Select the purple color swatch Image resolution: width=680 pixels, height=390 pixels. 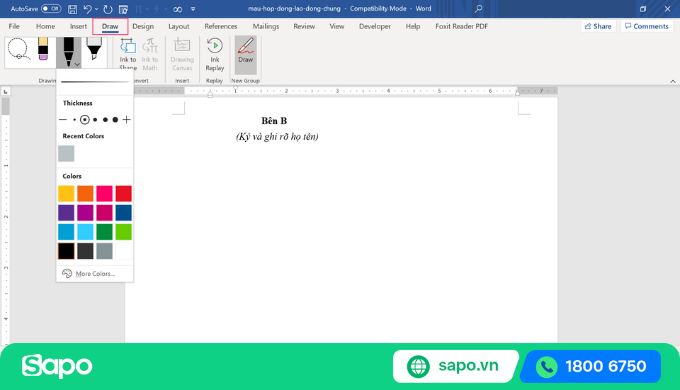(x=66, y=213)
